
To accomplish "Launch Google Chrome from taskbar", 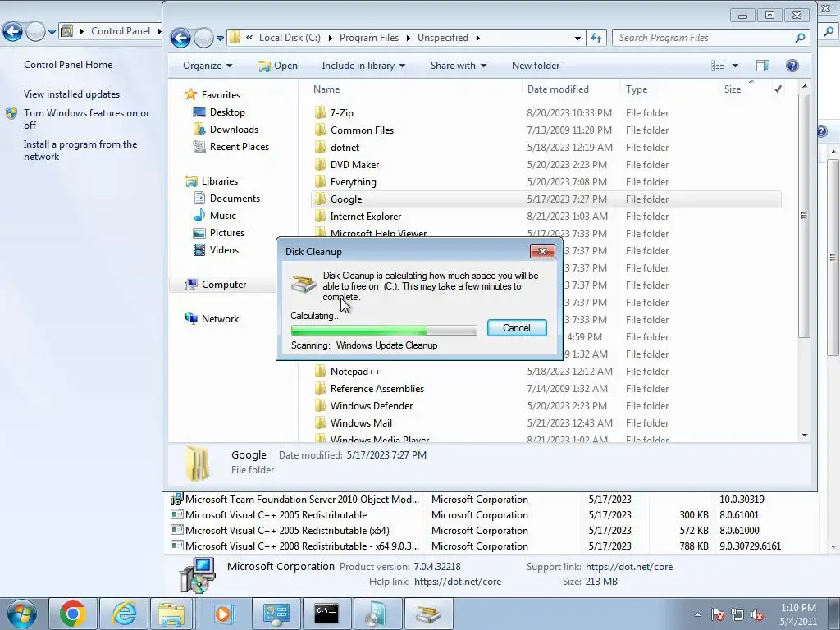I will tap(73, 614).
